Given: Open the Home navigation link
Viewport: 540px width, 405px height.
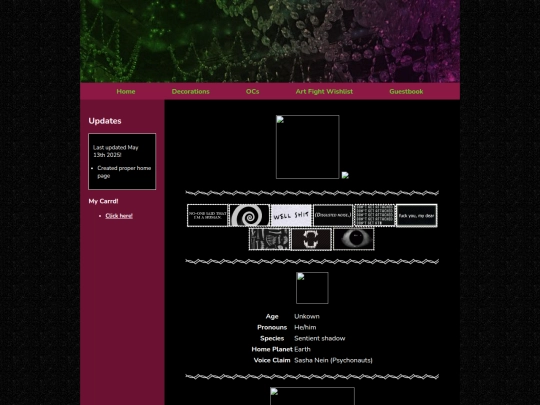Looking at the screenshot, I should 126,92.
